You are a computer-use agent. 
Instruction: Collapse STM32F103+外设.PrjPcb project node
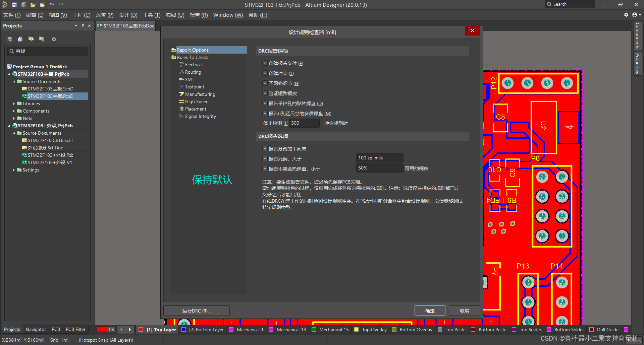[9, 126]
